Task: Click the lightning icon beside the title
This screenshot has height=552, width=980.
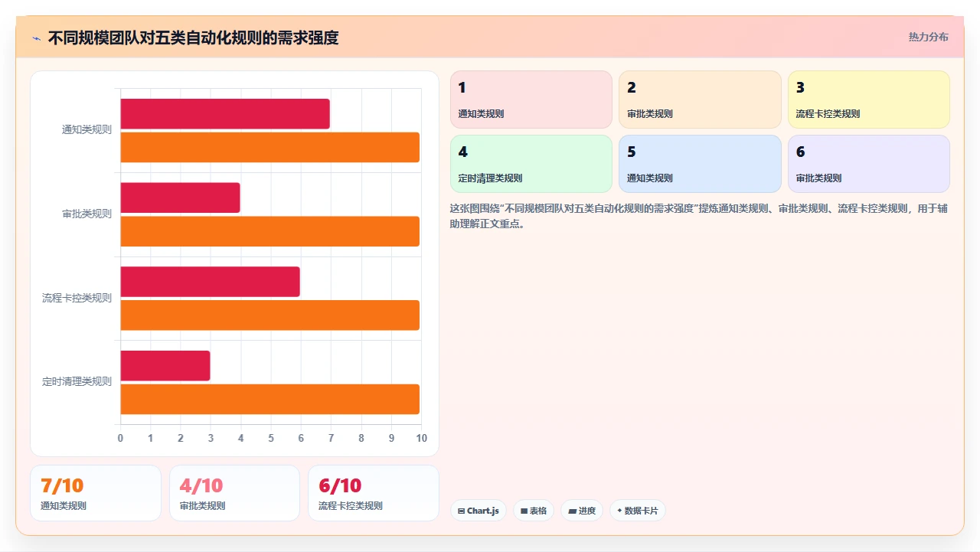Action: (36, 38)
